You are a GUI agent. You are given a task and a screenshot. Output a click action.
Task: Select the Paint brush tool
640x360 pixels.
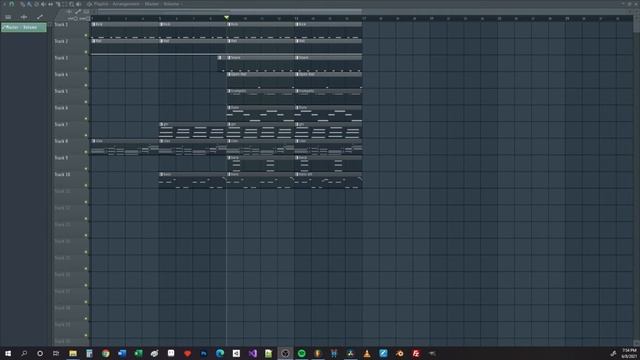(x=29, y=4)
